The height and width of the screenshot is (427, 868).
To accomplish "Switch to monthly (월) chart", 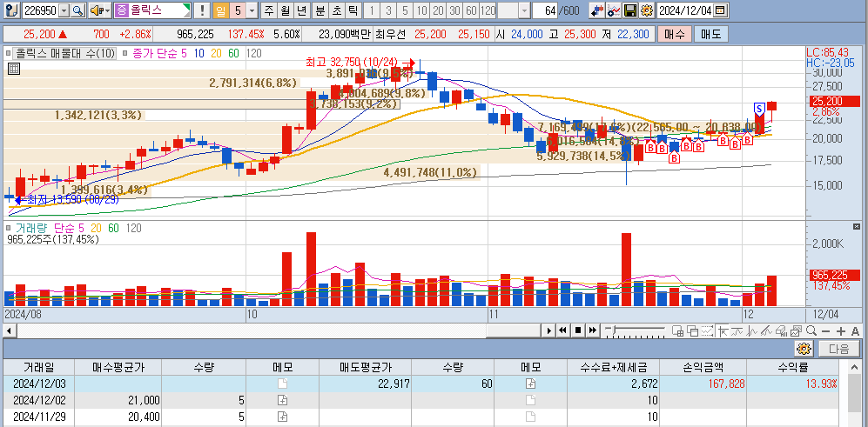I will click(x=285, y=10).
